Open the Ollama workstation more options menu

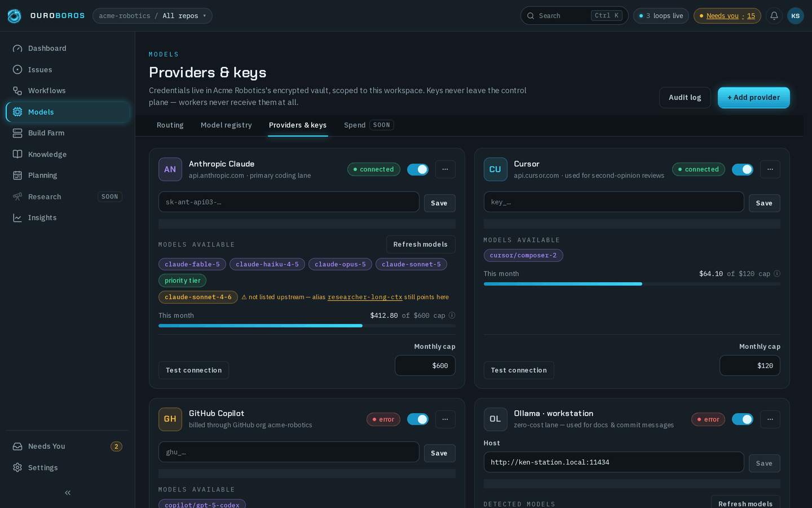pyautogui.click(x=770, y=419)
